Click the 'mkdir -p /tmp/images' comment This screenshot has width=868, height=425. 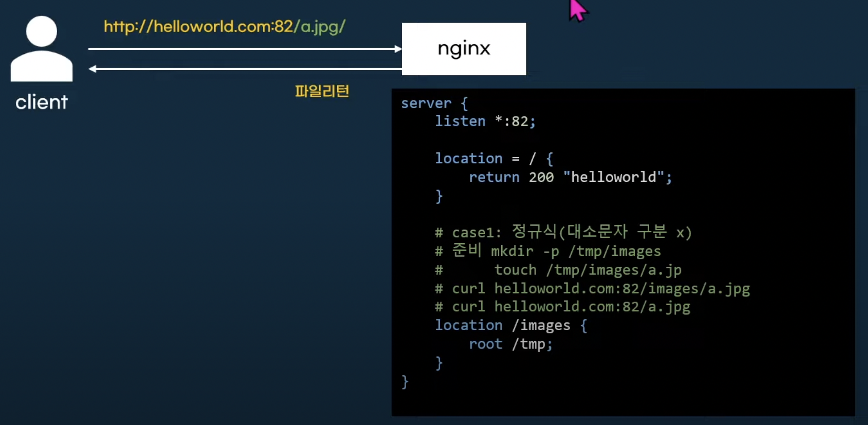[576, 251]
